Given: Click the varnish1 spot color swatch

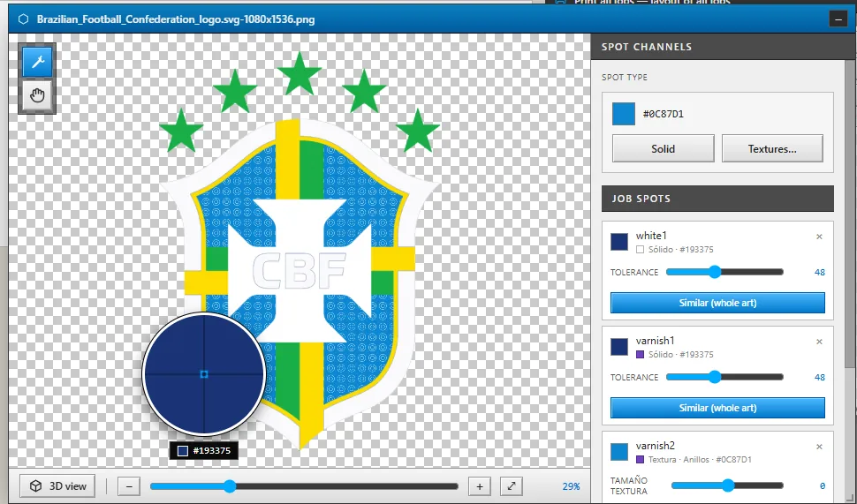Looking at the screenshot, I should pos(619,347).
